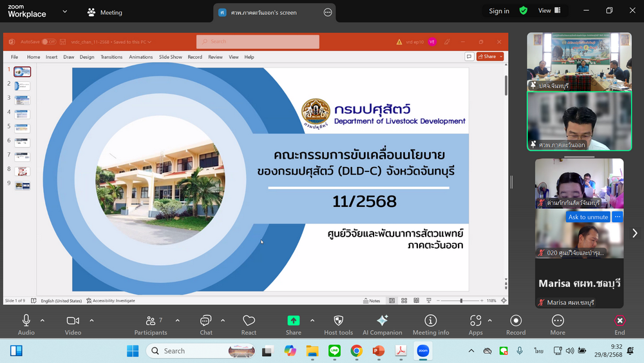
Task: Toggle PowerPoint AutoSave switch
Action: 49,41
